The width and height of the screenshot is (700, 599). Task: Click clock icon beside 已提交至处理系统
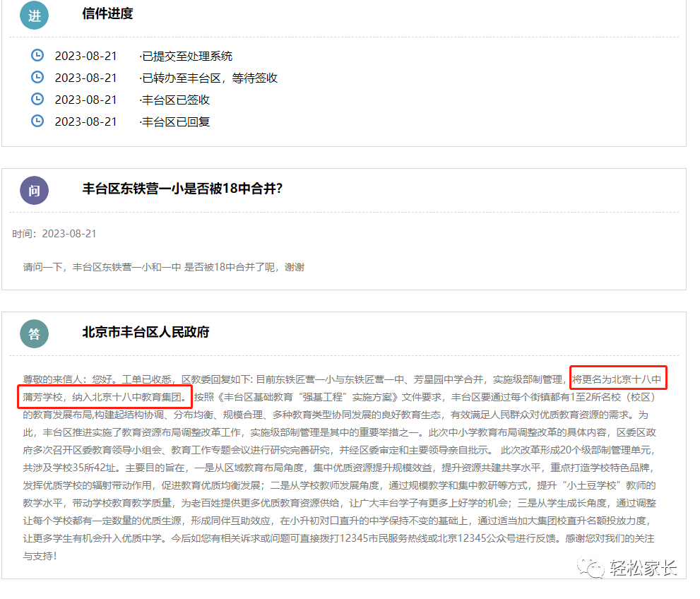[37, 55]
